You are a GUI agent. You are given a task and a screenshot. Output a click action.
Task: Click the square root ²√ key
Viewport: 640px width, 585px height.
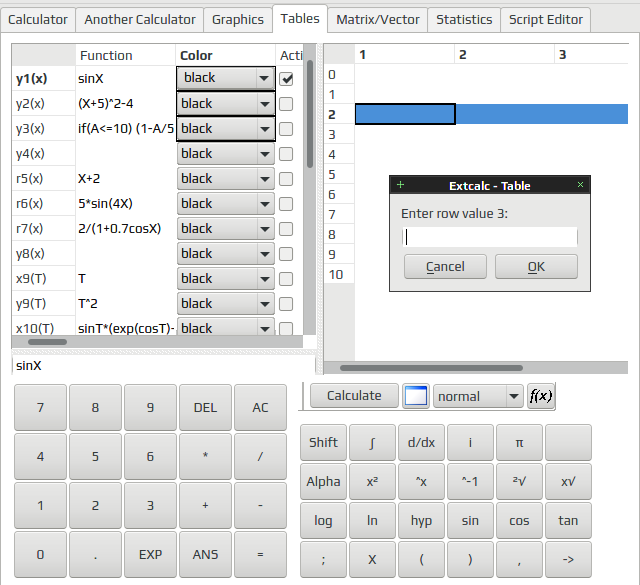(x=519, y=482)
